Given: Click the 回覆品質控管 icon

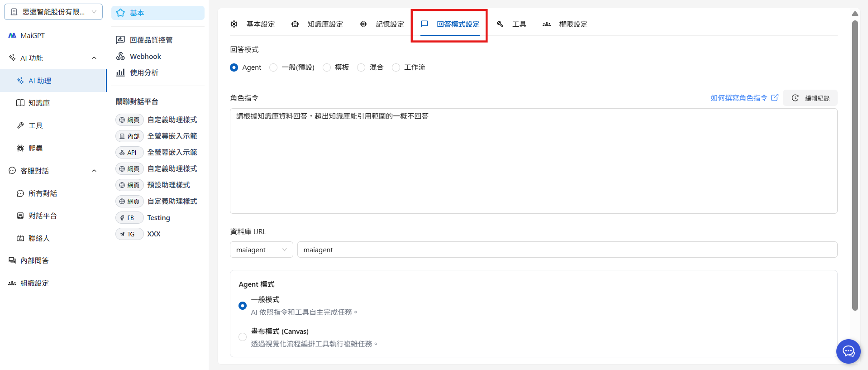Looking at the screenshot, I should point(120,40).
